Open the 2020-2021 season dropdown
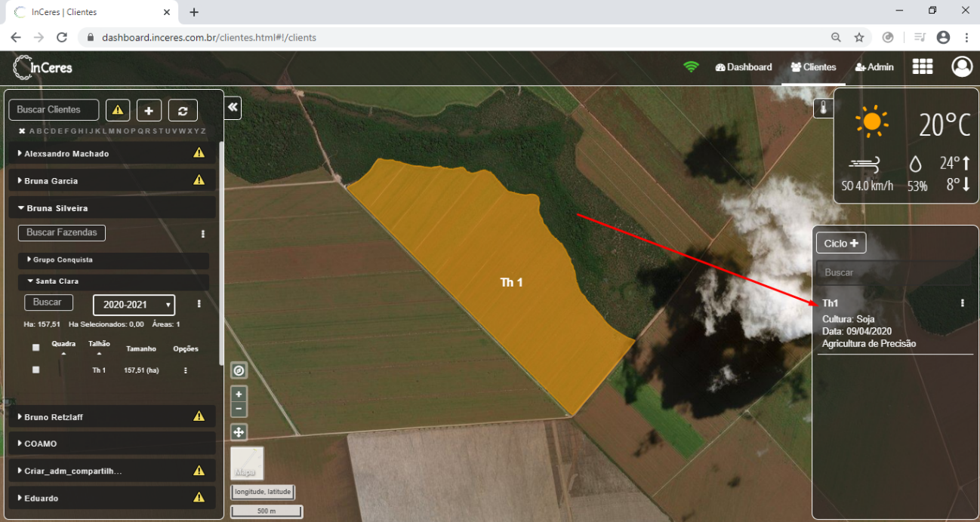 (x=134, y=305)
